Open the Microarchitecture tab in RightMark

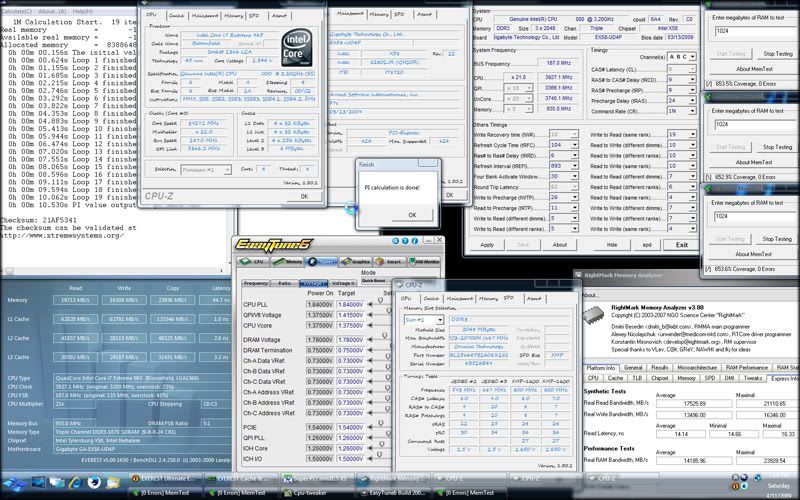click(x=697, y=367)
